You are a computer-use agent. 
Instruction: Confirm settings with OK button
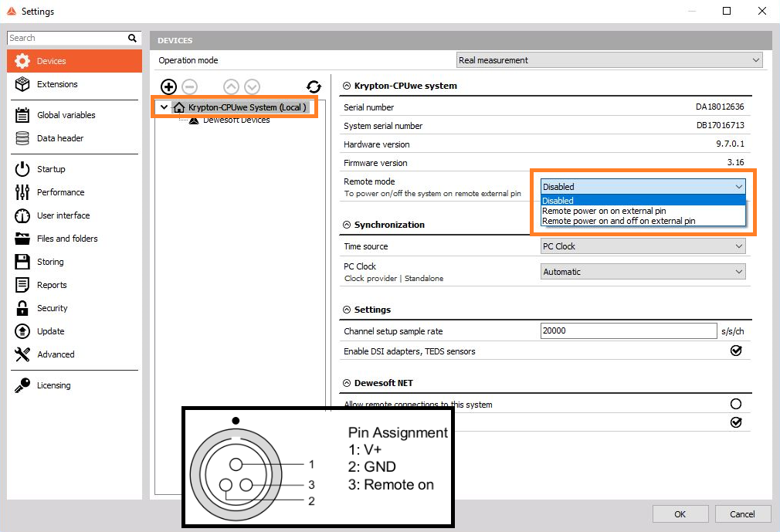680,514
